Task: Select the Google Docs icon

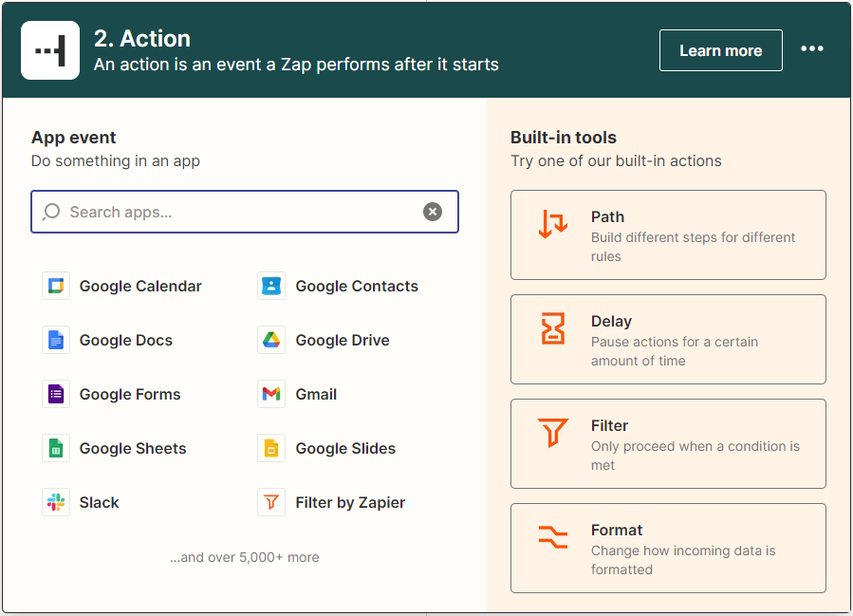Action: [56, 340]
